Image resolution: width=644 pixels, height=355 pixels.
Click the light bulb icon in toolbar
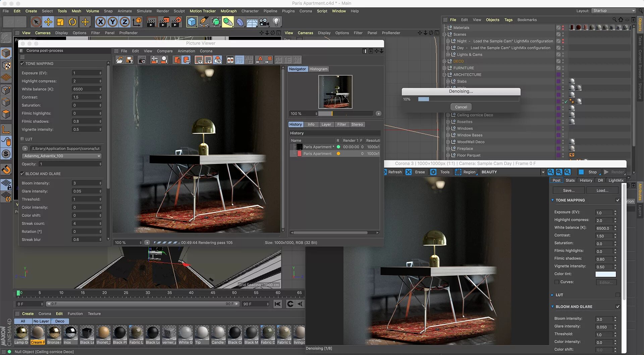point(276,22)
